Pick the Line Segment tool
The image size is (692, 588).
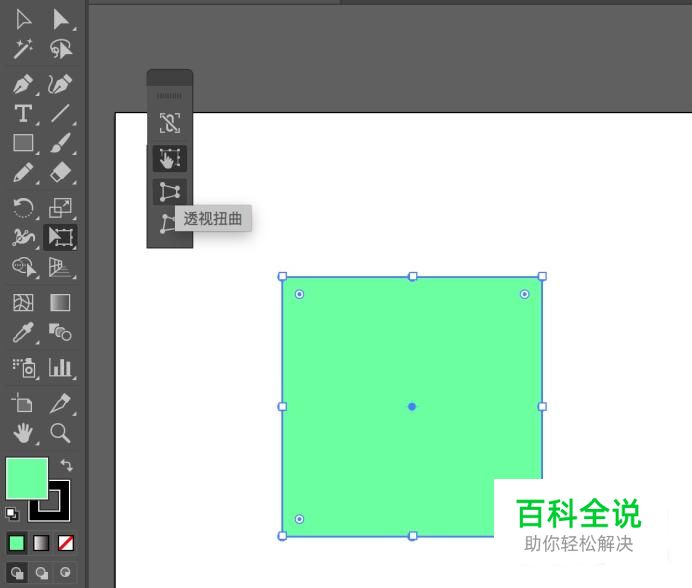[60, 113]
